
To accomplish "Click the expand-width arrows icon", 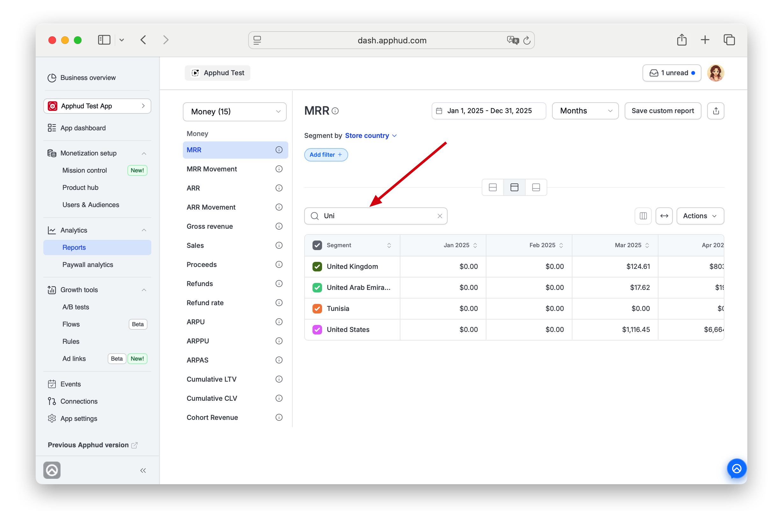I will click(x=664, y=216).
